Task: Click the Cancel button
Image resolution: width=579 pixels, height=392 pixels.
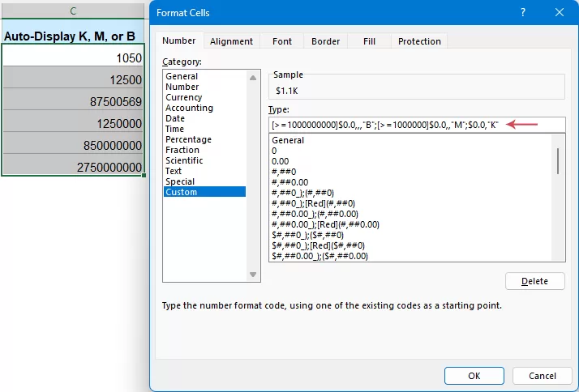Action: [x=542, y=376]
